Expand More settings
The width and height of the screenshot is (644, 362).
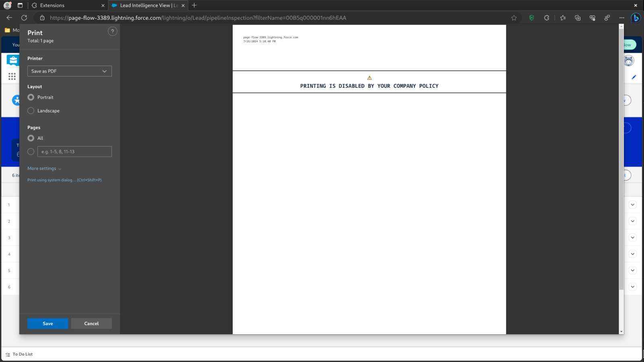click(44, 169)
